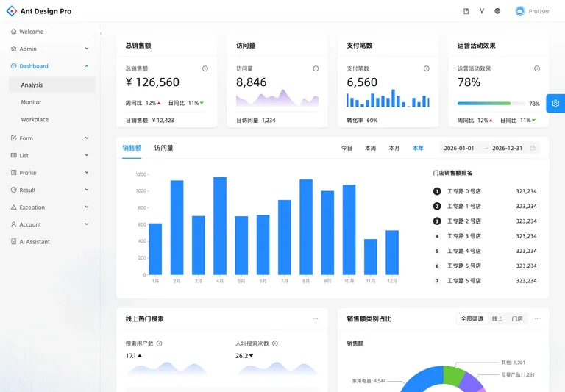Expand the List menu chevron

click(87, 155)
